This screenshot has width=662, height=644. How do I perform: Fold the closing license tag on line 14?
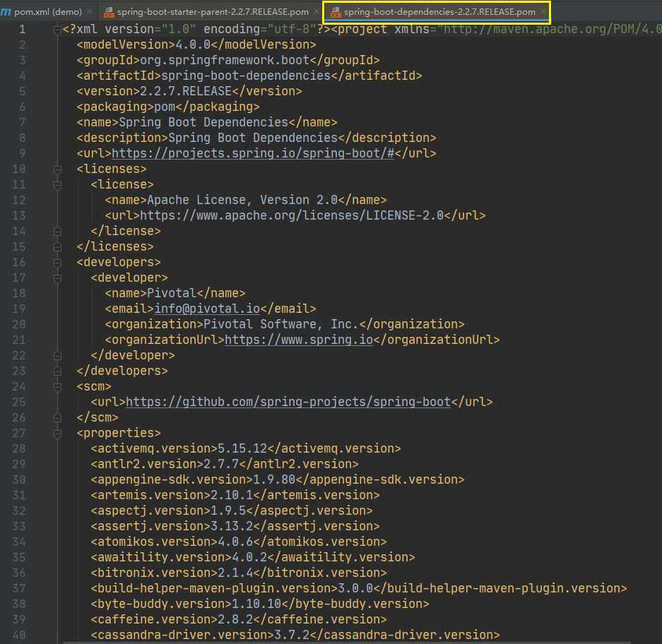point(57,232)
